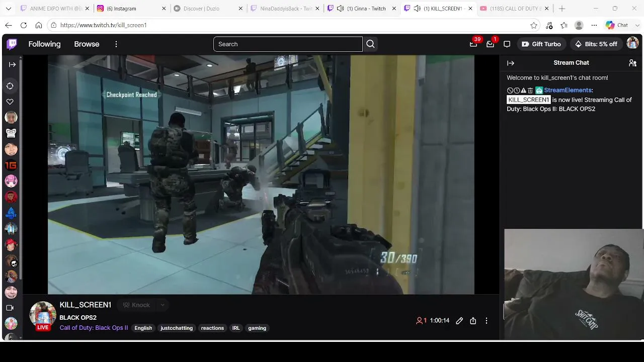Mute the Cinna - Twitch tab audio
This screenshot has width=644, height=362.
[x=341, y=9]
